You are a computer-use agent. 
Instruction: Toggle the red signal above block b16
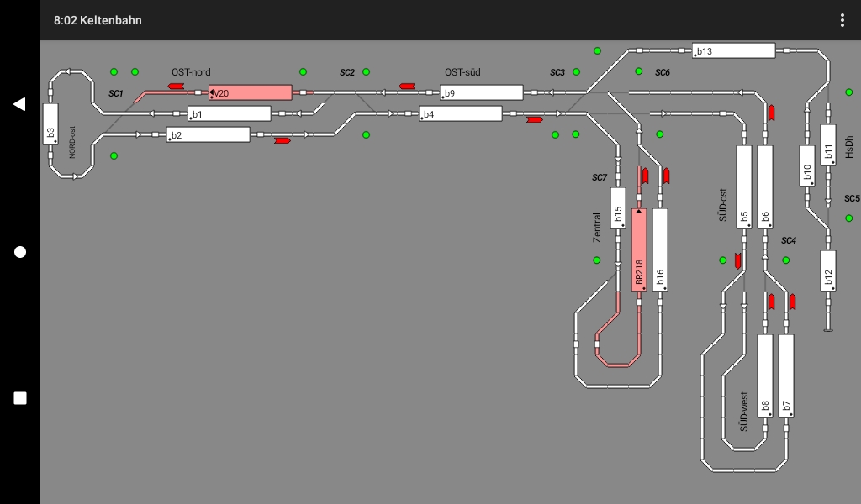click(666, 176)
